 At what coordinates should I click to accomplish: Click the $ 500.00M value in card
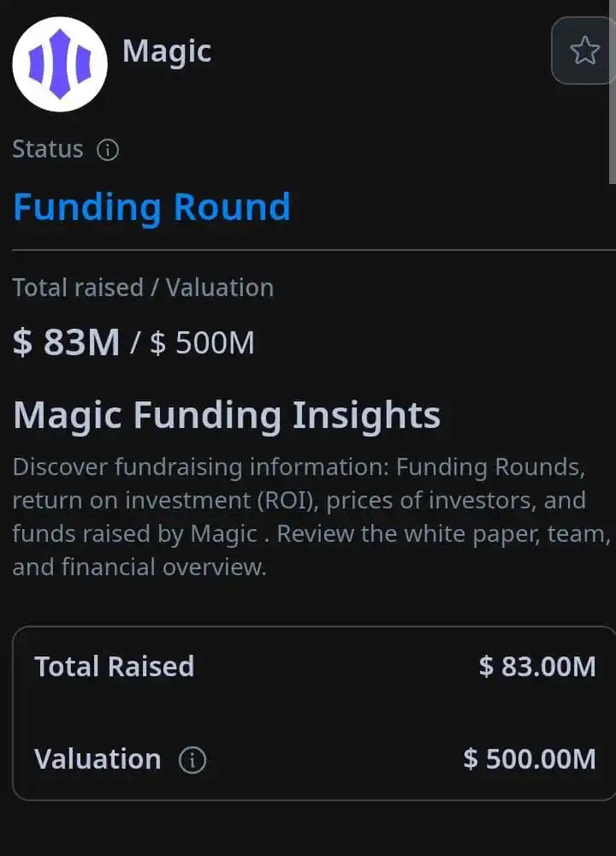click(530, 759)
